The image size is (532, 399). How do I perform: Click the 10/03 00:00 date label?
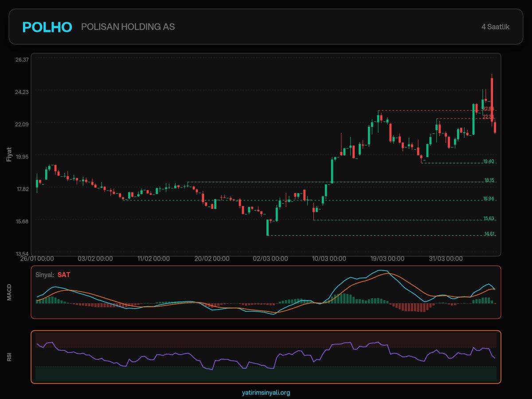(329, 258)
